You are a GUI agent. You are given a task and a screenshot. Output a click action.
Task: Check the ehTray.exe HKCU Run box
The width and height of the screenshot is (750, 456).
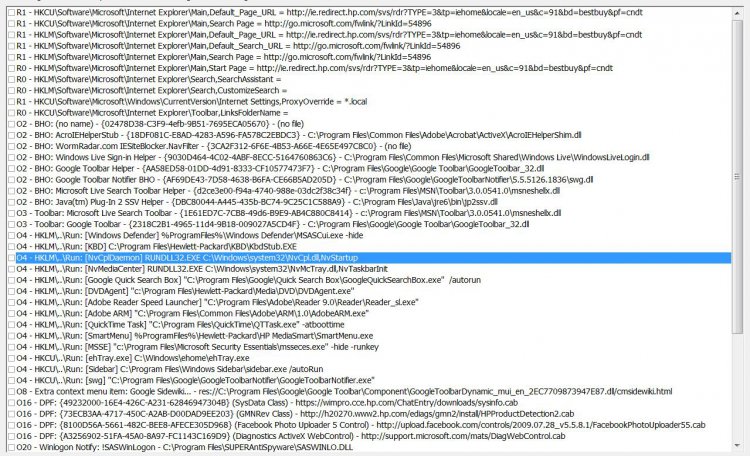pos(11,358)
